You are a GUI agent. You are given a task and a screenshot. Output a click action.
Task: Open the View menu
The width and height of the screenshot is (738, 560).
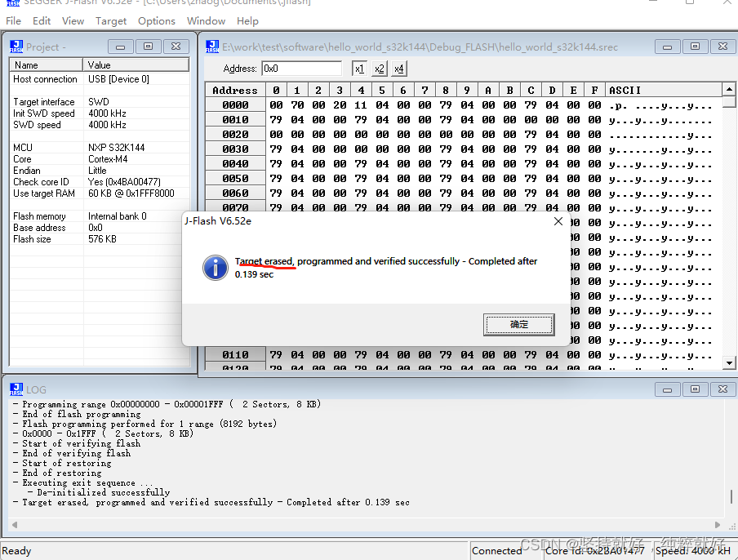tap(73, 21)
